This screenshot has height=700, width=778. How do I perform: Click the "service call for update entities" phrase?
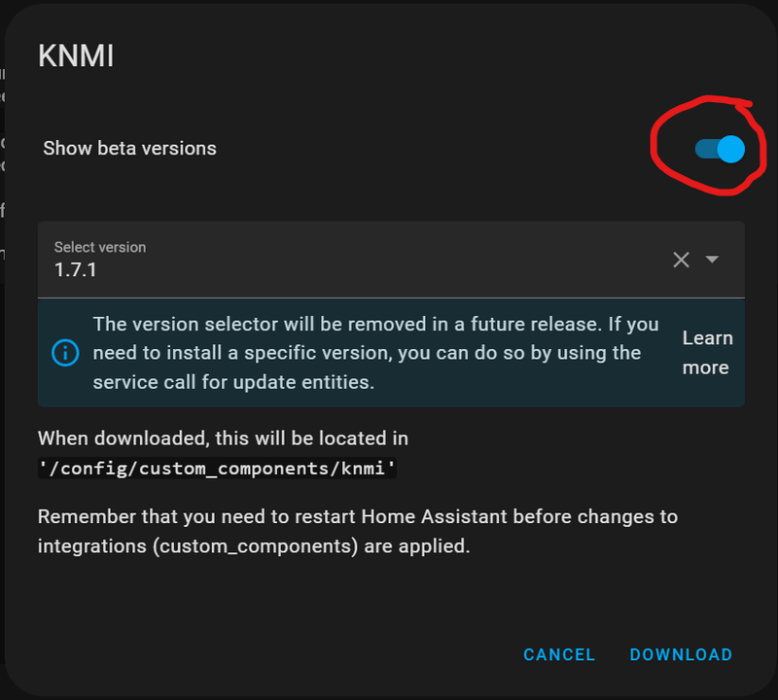click(233, 382)
